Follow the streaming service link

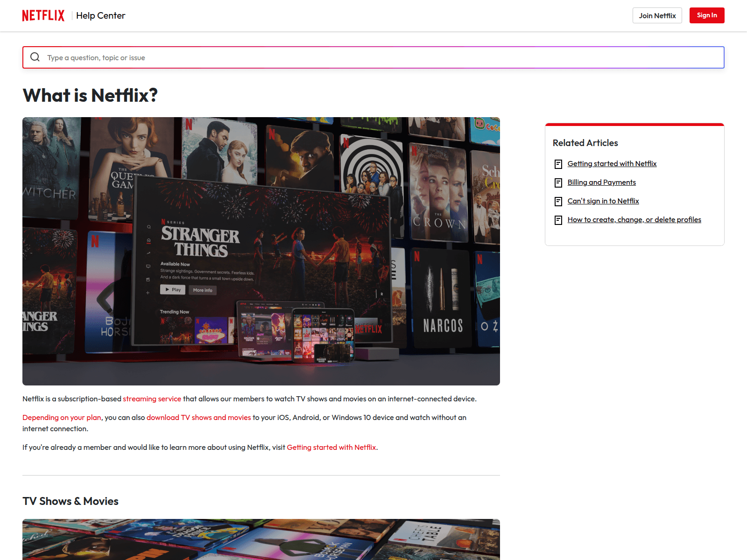click(152, 399)
